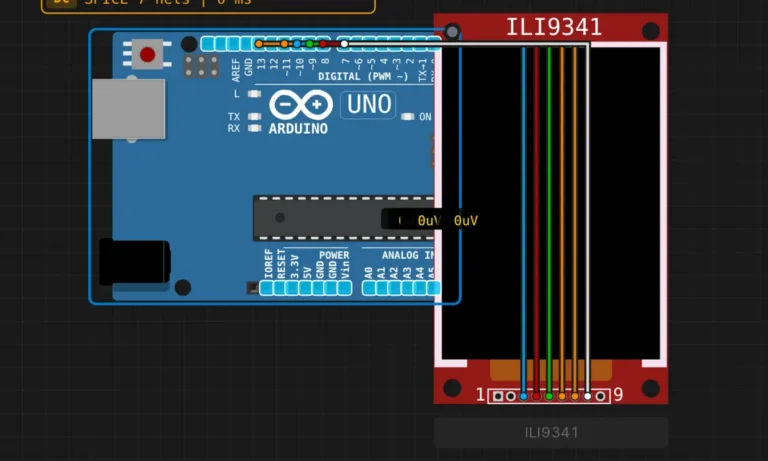Click Arduino pin 11 orange wire endpoint
Image resolution: width=768 pixels, height=461 pixels.
tap(284, 44)
